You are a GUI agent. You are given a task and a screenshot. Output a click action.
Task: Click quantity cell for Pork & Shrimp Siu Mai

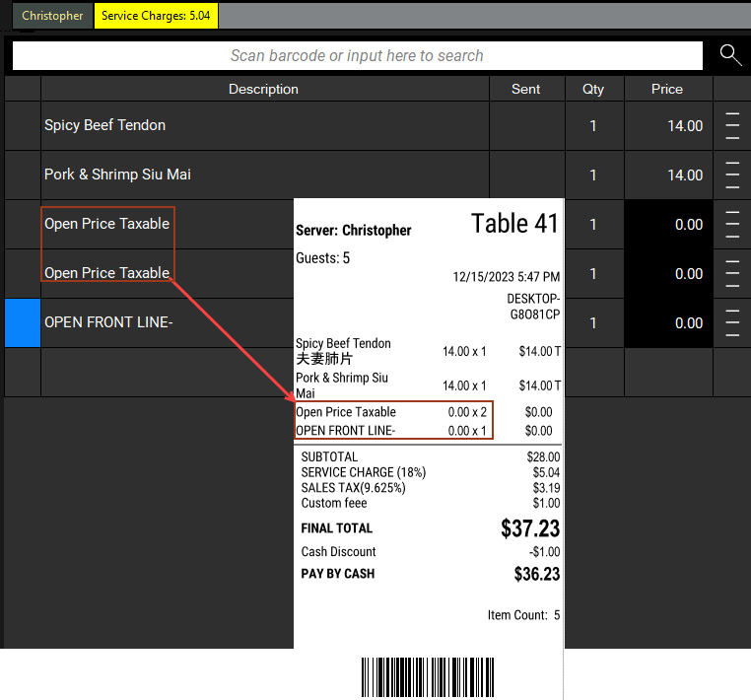point(593,175)
